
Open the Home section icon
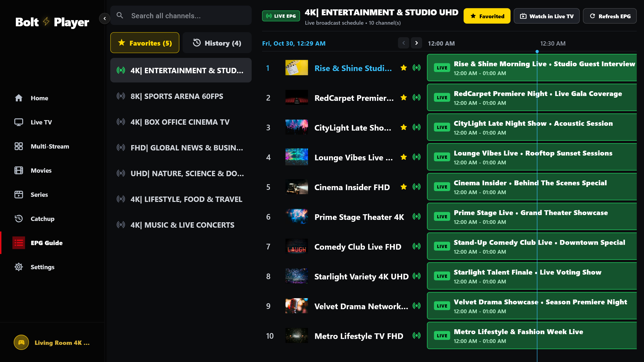tap(19, 98)
